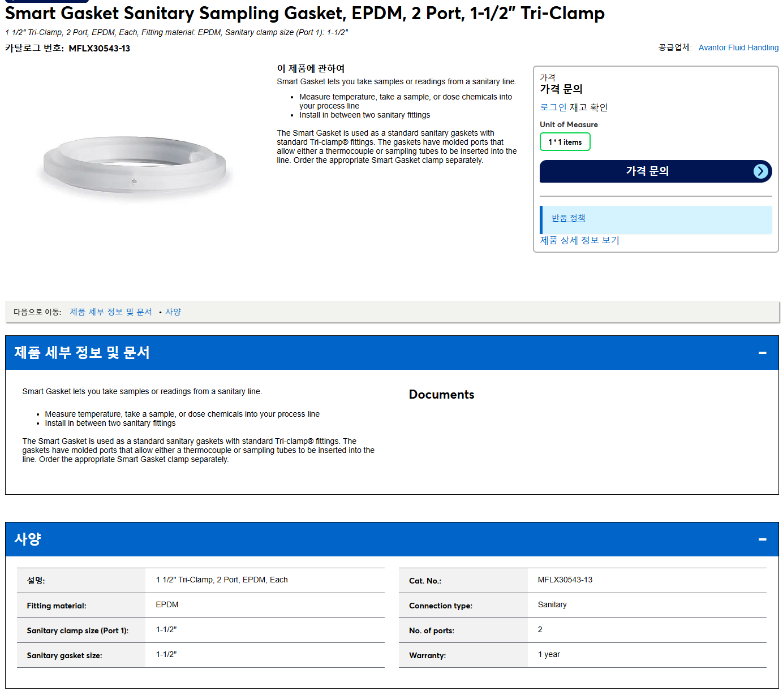Click the Sanitary clamp size (Port 1) label
The image size is (783, 700).
pyautogui.click(x=78, y=630)
